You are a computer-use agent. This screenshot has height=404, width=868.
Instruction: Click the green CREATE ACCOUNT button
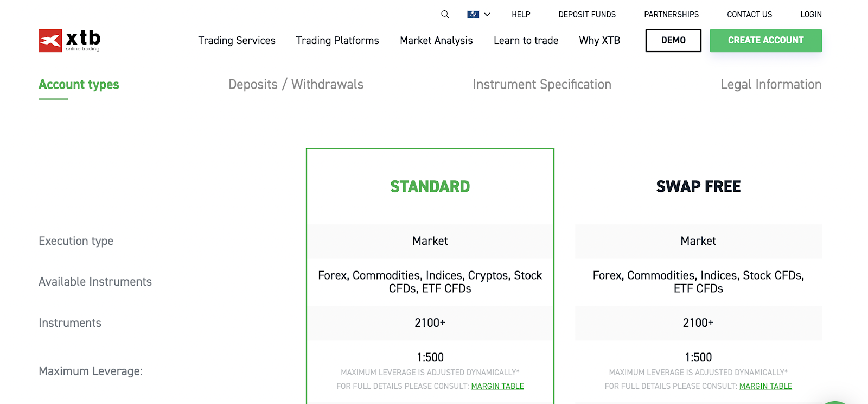(765, 41)
